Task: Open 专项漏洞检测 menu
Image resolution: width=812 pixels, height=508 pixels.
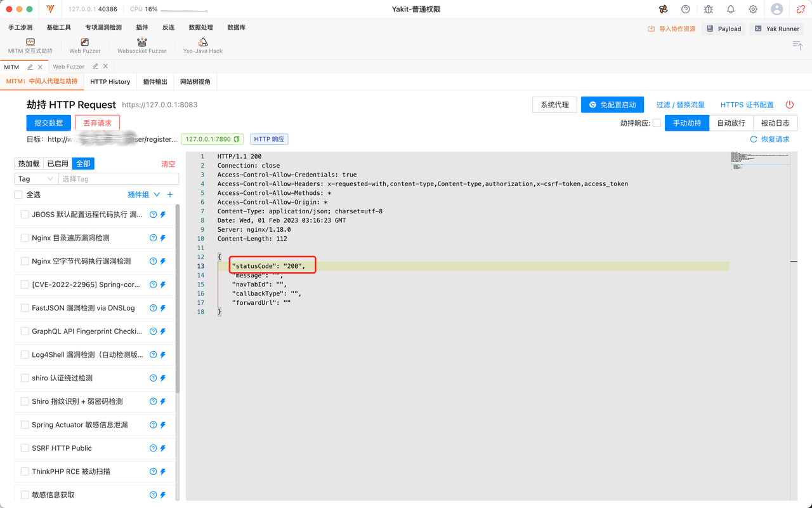Action: click(x=103, y=27)
